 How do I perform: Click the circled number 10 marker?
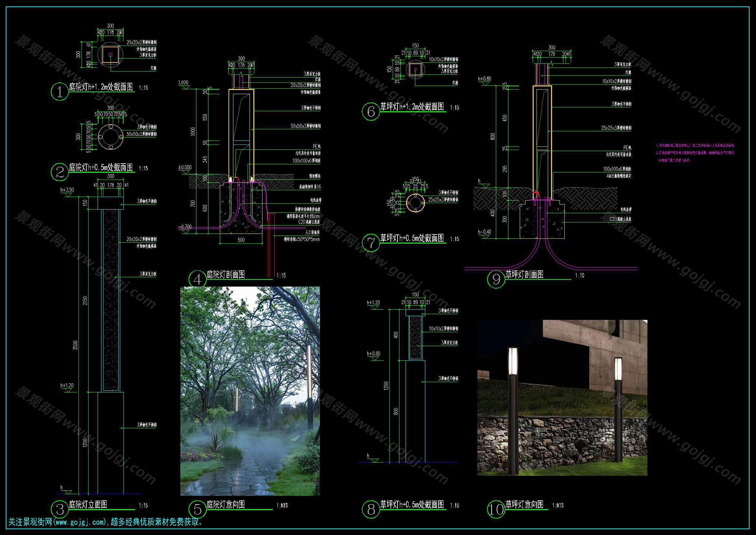click(496, 509)
